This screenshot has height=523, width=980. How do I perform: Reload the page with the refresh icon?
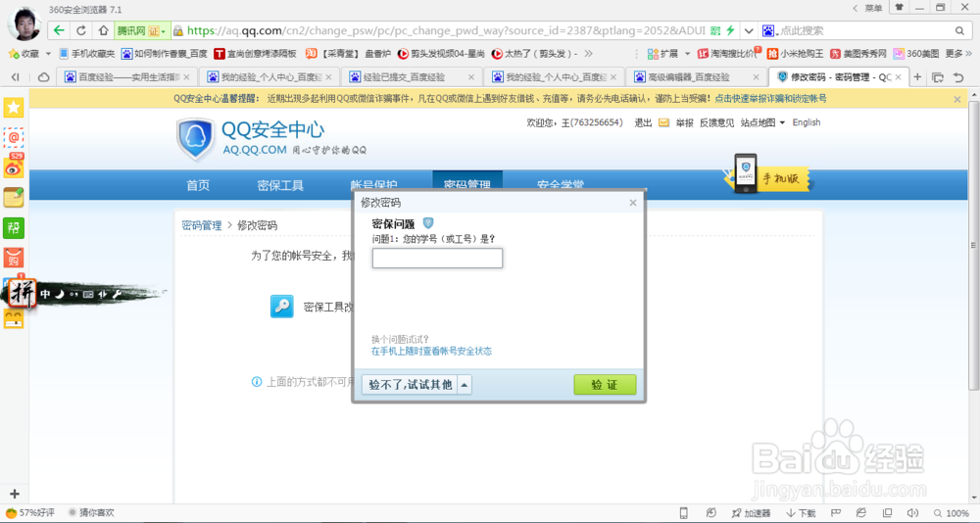pos(81,30)
